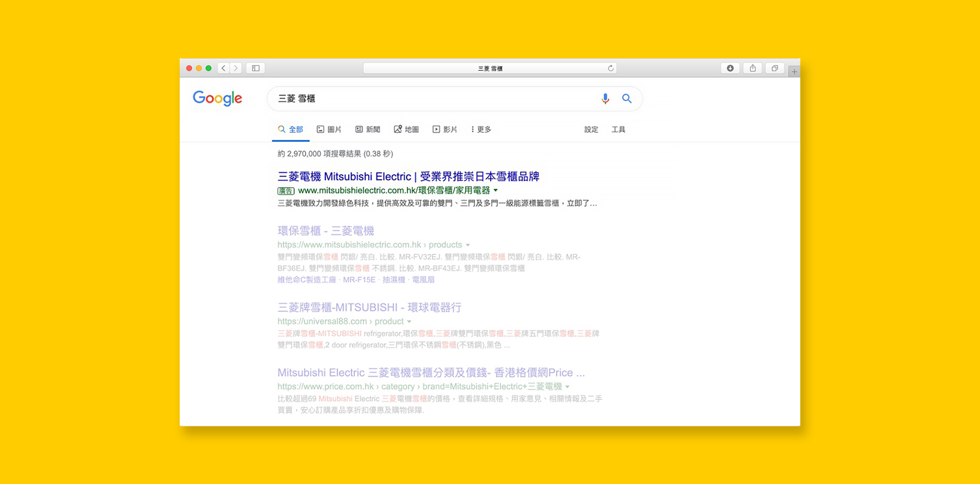Expand the ad URL dropdown arrow
980x484 pixels.
(496, 191)
